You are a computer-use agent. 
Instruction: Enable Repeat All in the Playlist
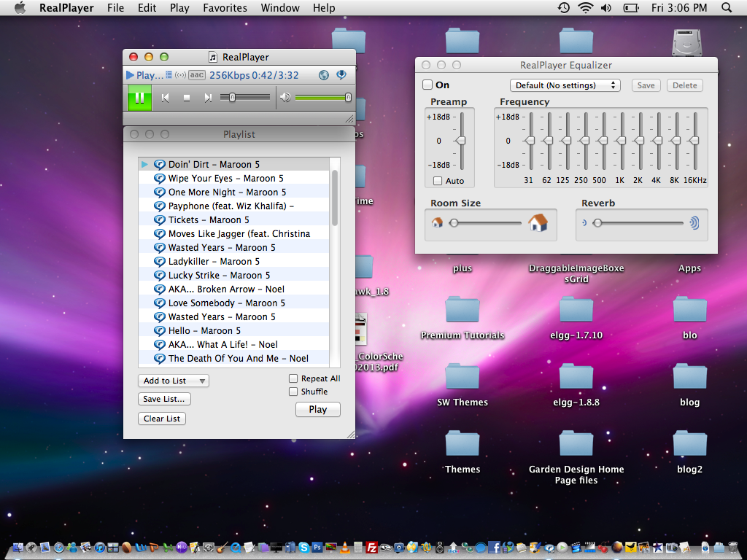(293, 378)
